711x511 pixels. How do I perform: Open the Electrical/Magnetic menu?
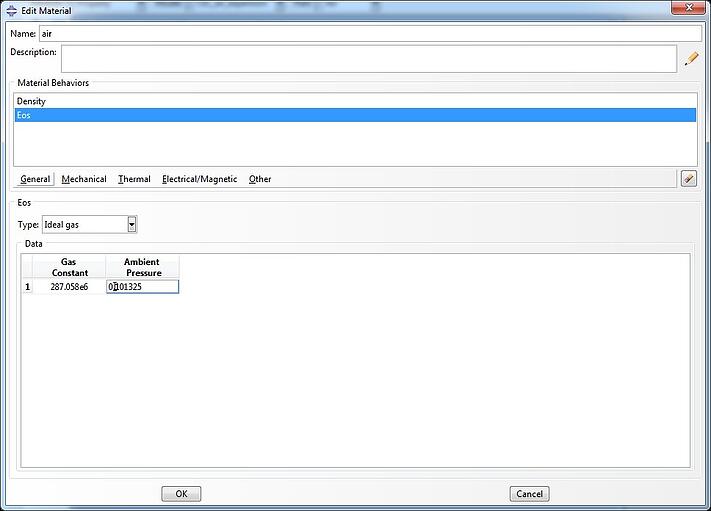pos(200,179)
